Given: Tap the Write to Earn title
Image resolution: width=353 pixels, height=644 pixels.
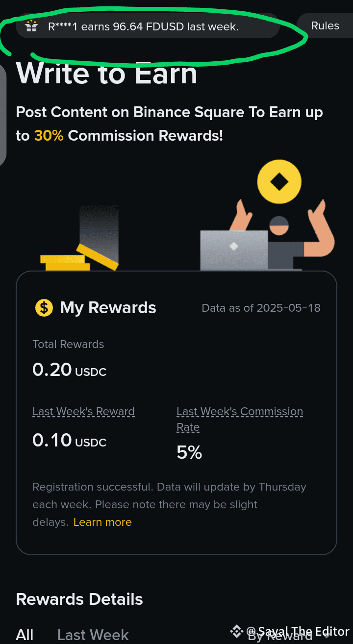Looking at the screenshot, I should 106,74.
